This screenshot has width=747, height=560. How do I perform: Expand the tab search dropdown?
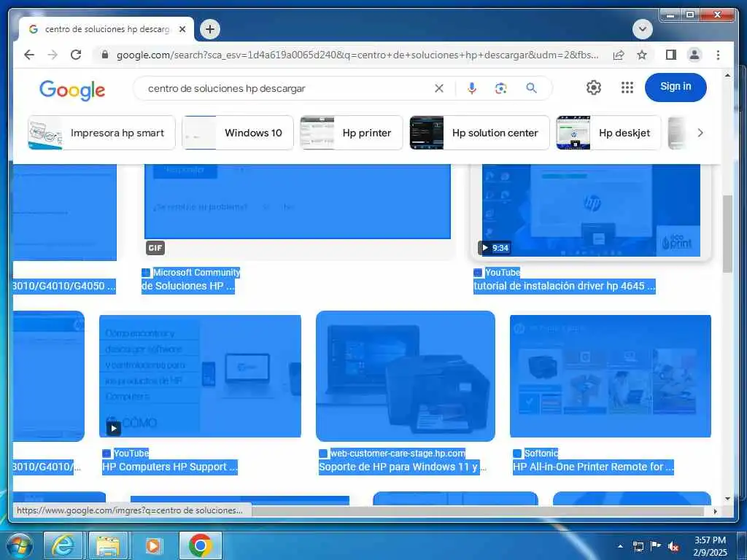coord(642,29)
